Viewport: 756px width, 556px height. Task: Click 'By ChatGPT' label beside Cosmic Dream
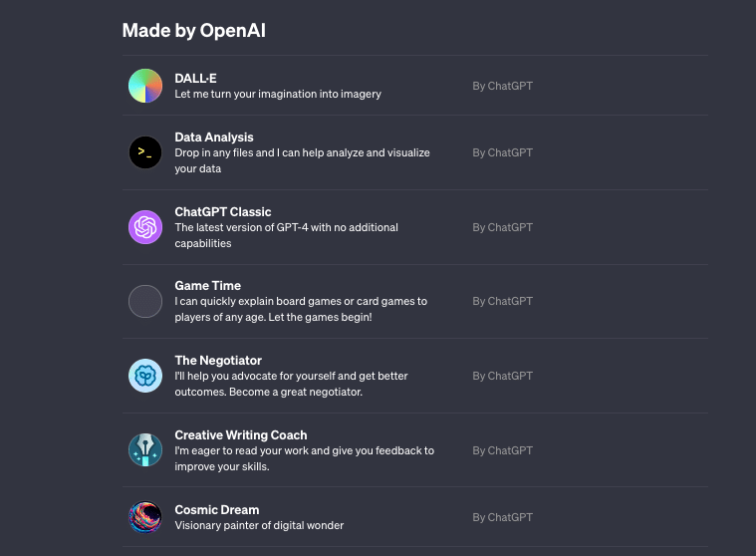502,517
